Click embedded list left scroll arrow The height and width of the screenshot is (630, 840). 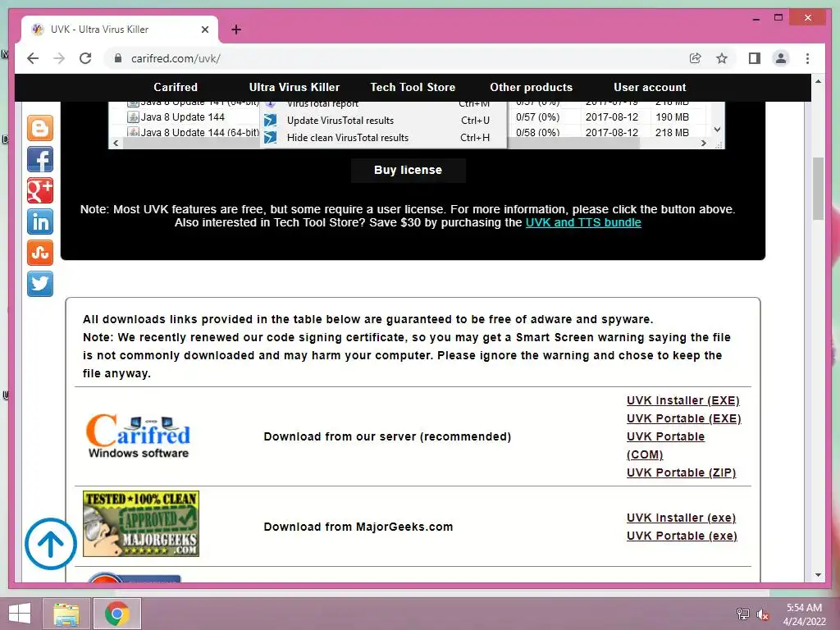116,143
